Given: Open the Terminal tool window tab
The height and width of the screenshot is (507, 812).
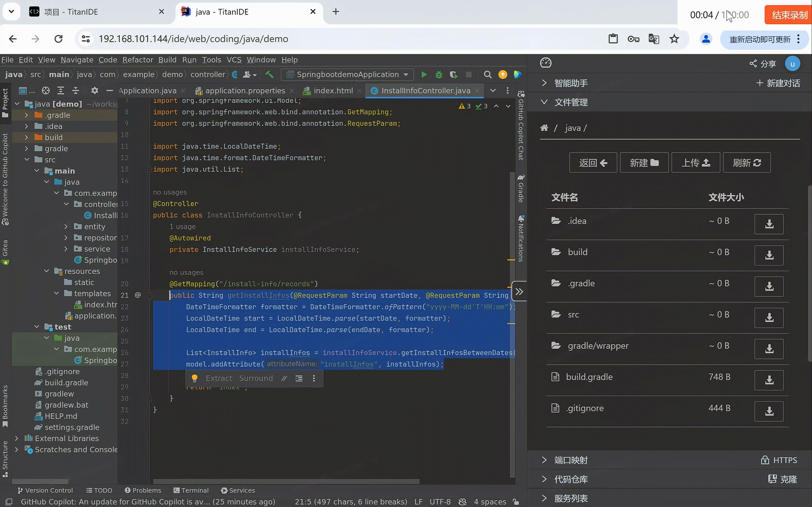Looking at the screenshot, I should (191, 490).
